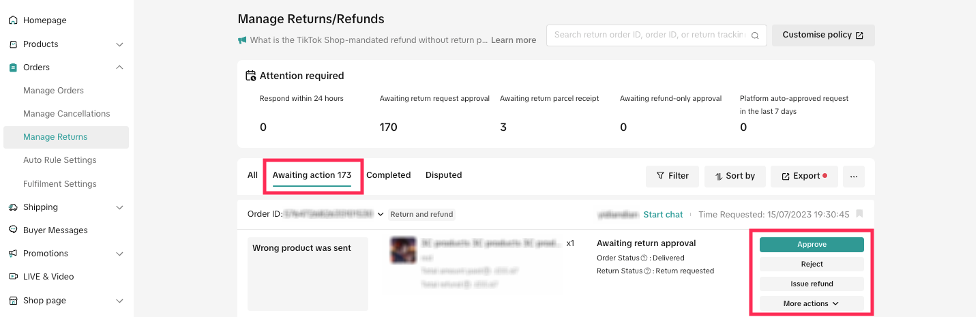Collapse the Orders sidebar section

[x=119, y=67]
